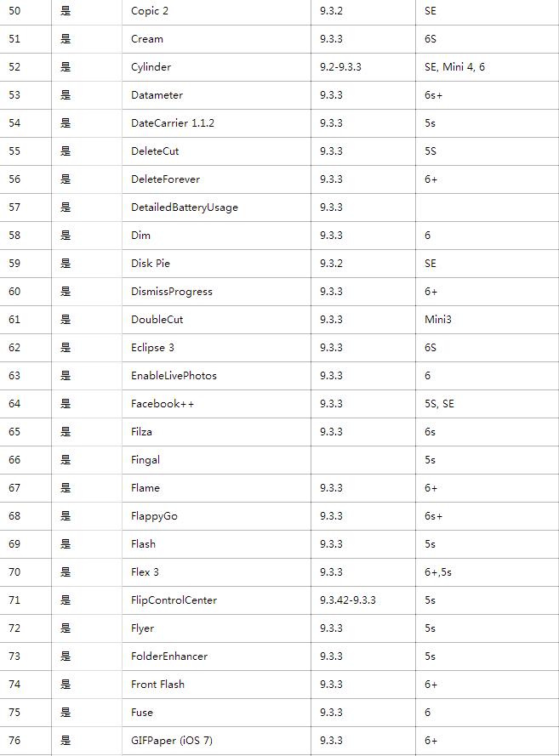Image resolution: width=559 pixels, height=756 pixels.
Task: Select the Cream tweak name
Action: tap(147, 39)
